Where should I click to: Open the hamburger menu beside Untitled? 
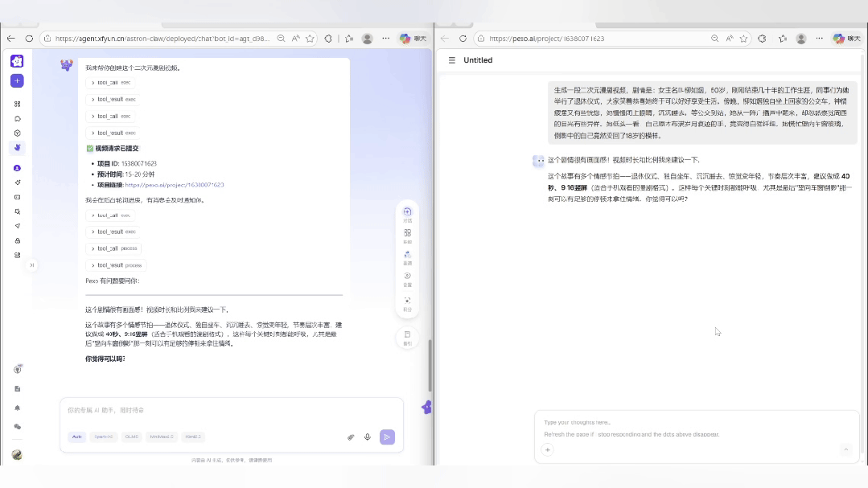452,60
